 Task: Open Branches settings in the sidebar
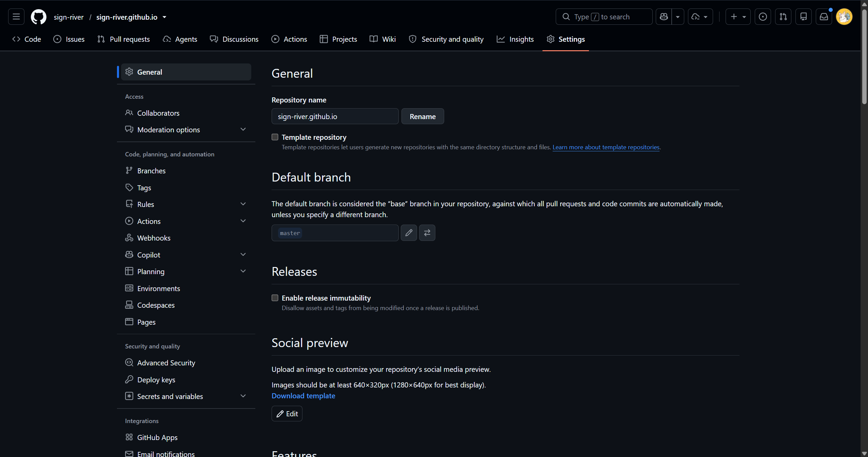[x=186, y=171]
